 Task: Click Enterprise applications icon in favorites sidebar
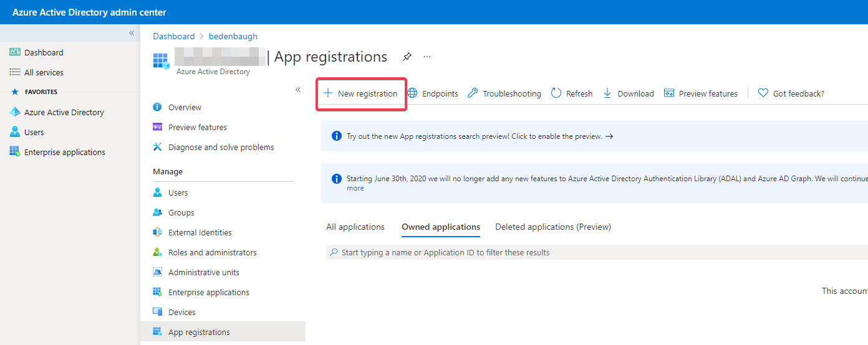[x=15, y=152]
